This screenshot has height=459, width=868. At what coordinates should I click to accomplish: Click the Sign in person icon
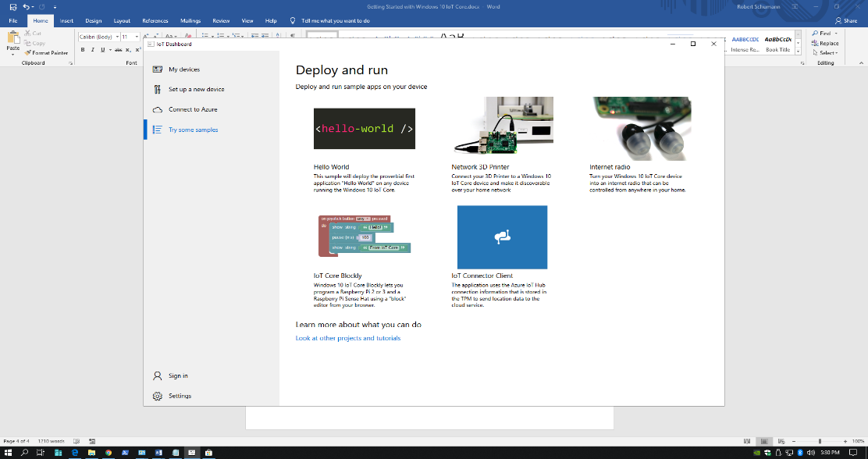point(157,376)
